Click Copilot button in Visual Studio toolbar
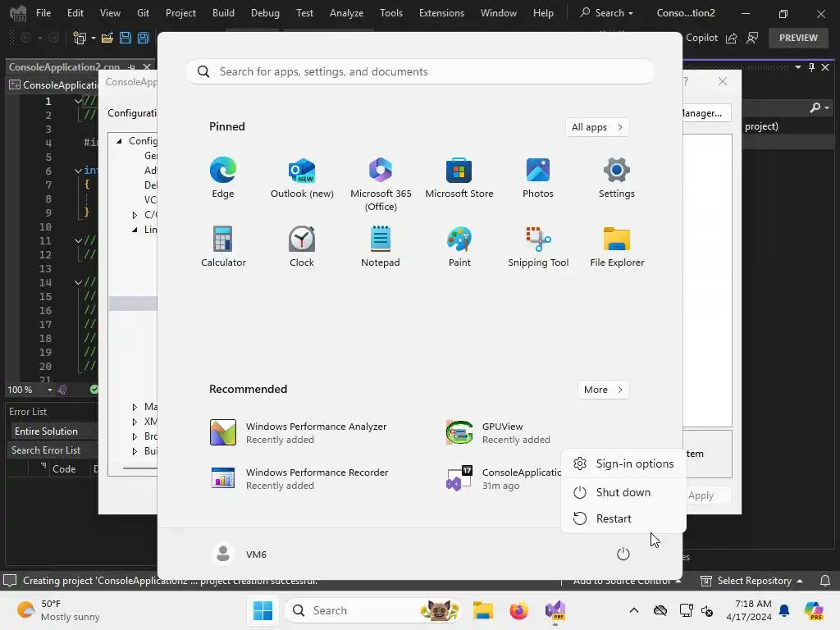This screenshot has width=840, height=630. (701, 38)
